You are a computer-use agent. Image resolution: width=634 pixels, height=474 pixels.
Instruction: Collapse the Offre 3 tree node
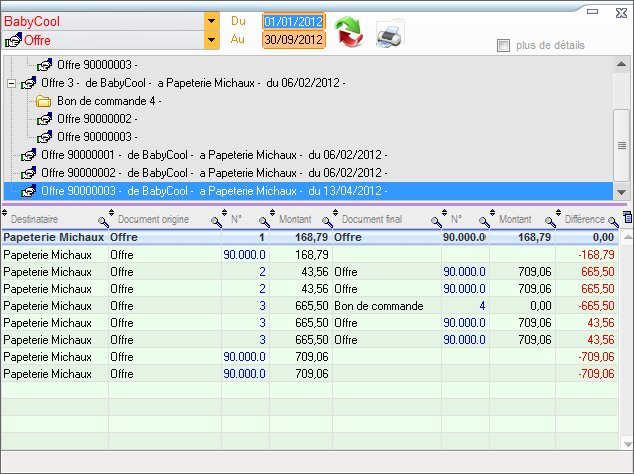pos(11,83)
